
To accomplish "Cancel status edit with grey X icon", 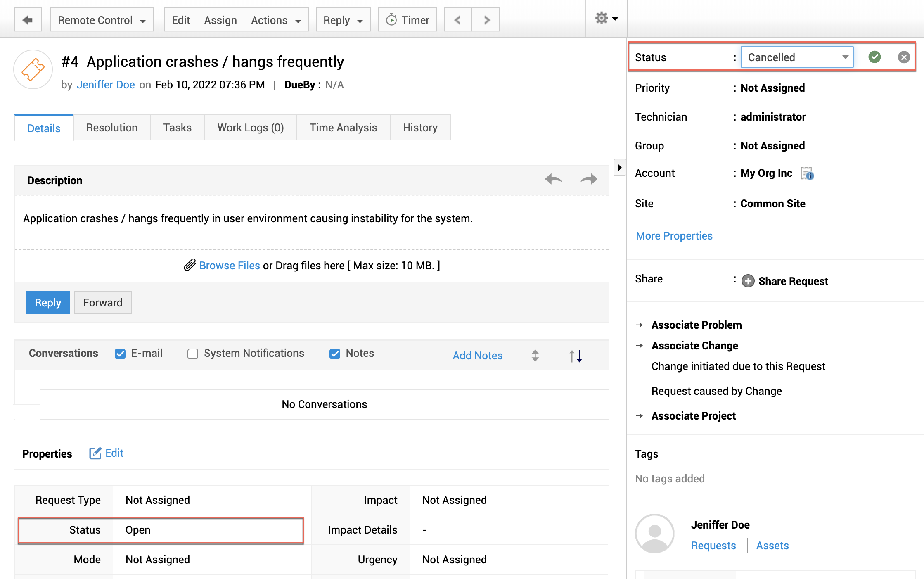I will point(903,57).
